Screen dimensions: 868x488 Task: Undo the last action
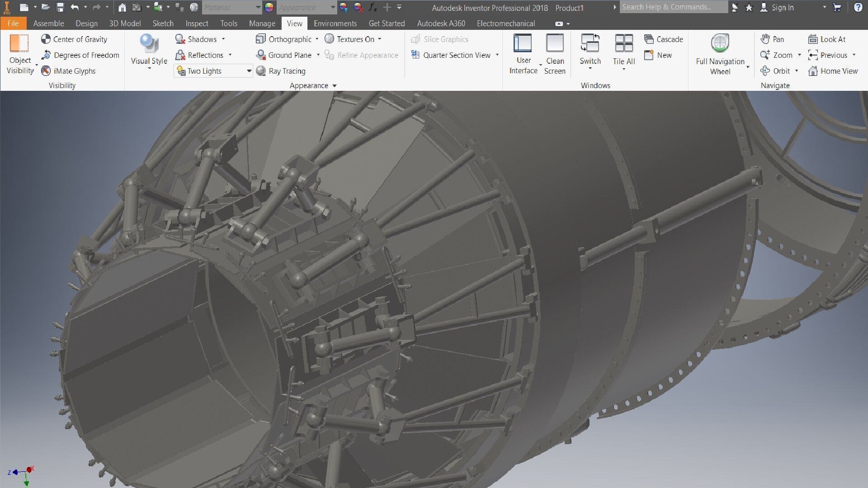75,7
